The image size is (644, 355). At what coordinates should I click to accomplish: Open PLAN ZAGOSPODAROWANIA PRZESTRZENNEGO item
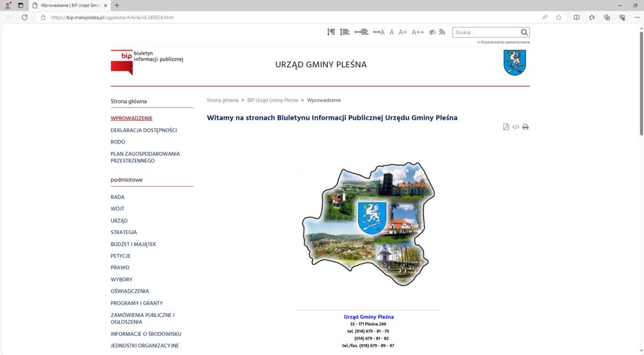point(145,157)
